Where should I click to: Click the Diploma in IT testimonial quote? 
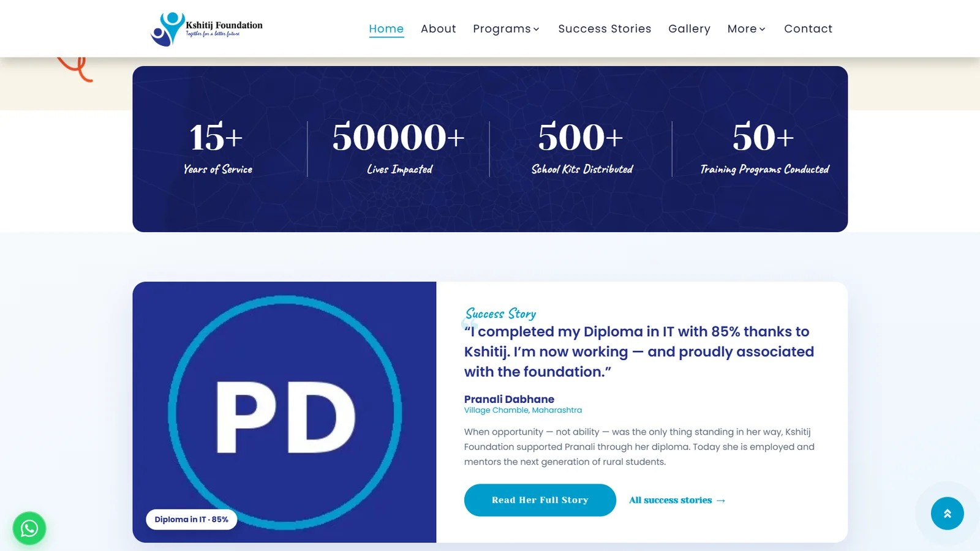click(x=639, y=351)
